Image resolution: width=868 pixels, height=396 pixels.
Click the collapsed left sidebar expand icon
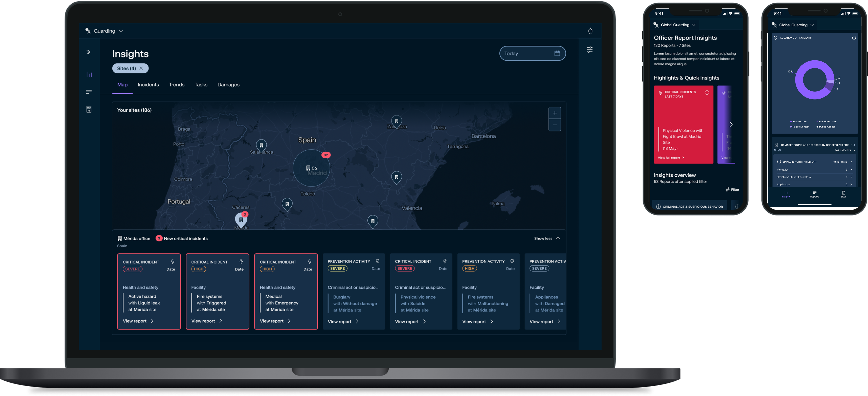89,52
